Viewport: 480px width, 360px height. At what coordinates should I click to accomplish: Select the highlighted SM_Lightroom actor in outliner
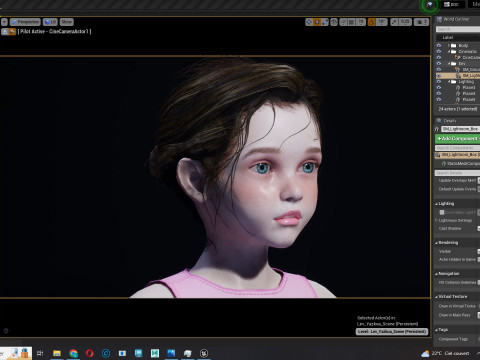[458, 76]
